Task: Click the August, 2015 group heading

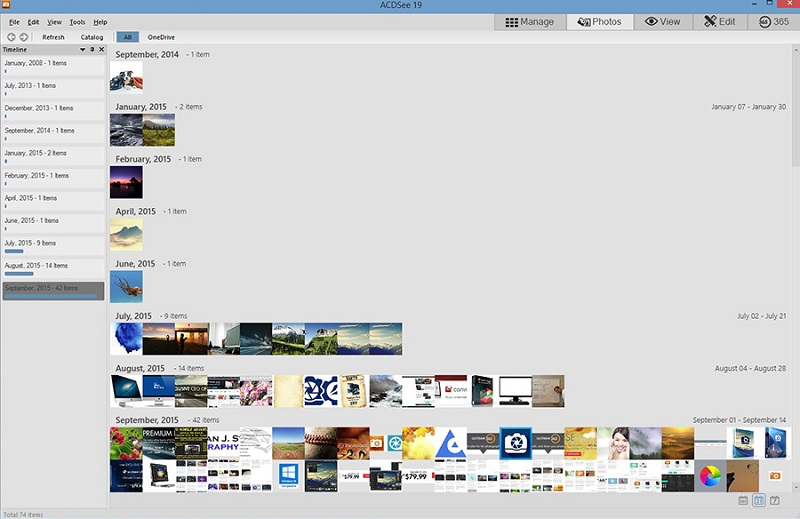Action: [x=140, y=368]
